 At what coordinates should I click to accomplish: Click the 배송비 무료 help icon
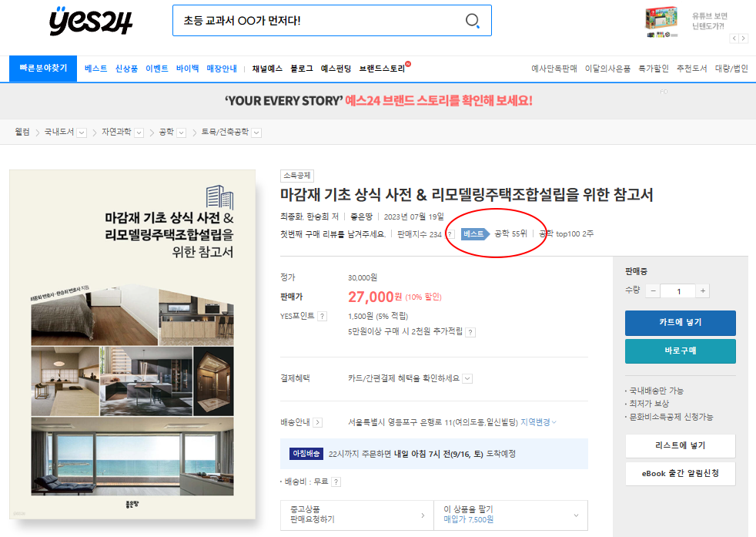tap(336, 482)
